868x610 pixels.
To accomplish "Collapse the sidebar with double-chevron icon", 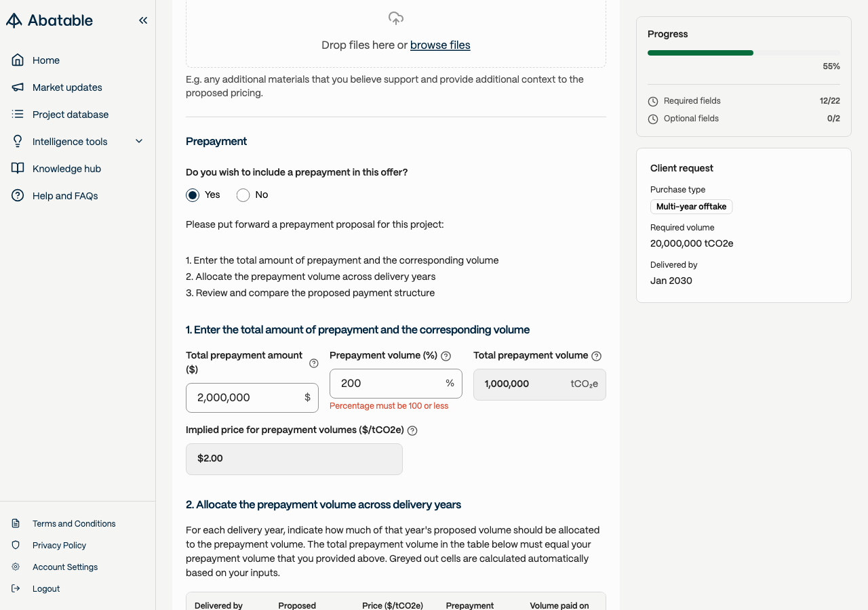I will coord(143,20).
